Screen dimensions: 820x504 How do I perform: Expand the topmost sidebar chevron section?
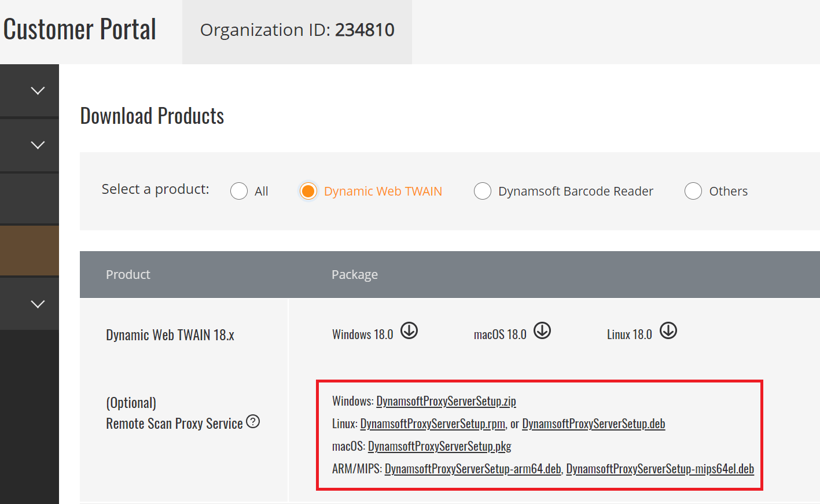click(x=38, y=91)
